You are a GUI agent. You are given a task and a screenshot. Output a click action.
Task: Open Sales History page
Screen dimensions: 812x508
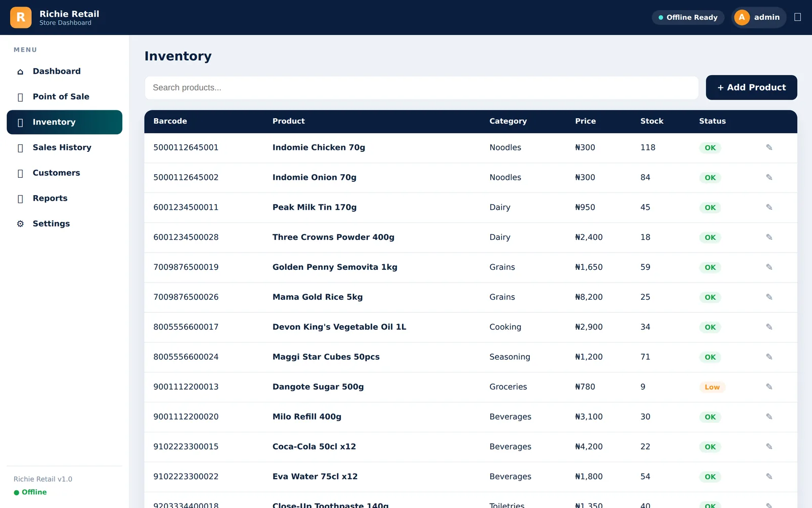click(64, 147)
